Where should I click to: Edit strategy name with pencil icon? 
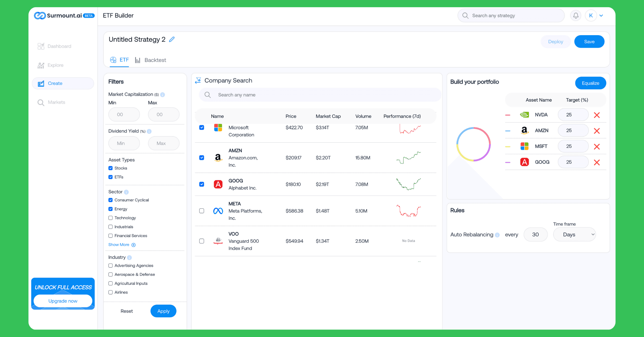(172, 39)
